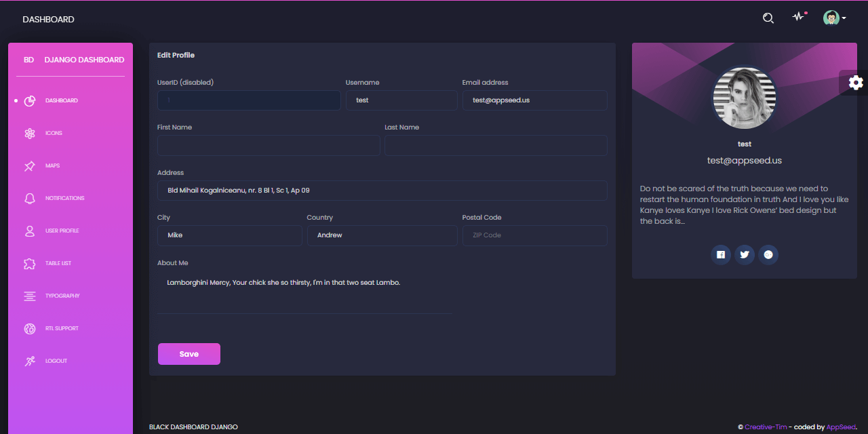Open the settings gear panel
The image size is (868, 434).
click(x=856, y=83)
